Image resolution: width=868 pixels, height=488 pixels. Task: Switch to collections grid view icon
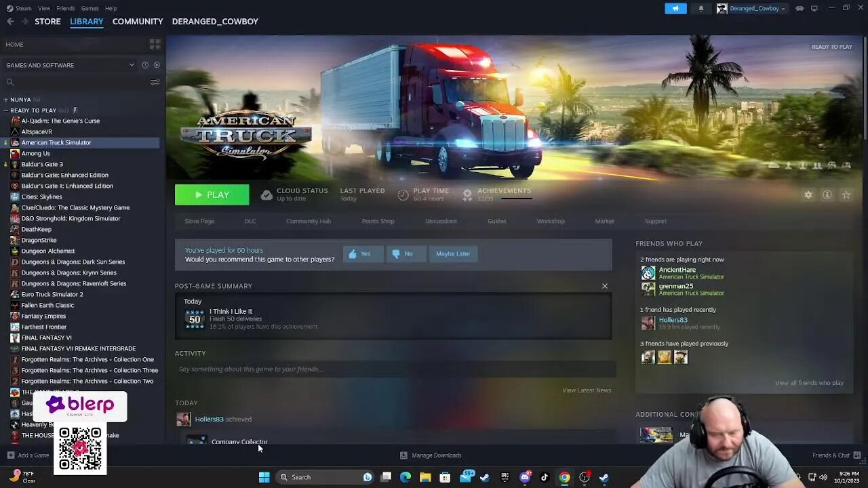pos(155,44)
